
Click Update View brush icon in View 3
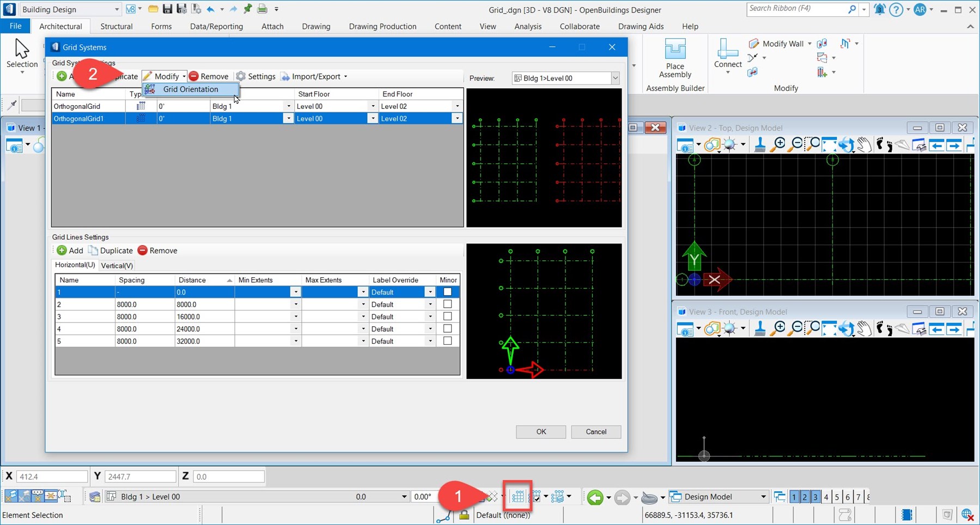760,328
